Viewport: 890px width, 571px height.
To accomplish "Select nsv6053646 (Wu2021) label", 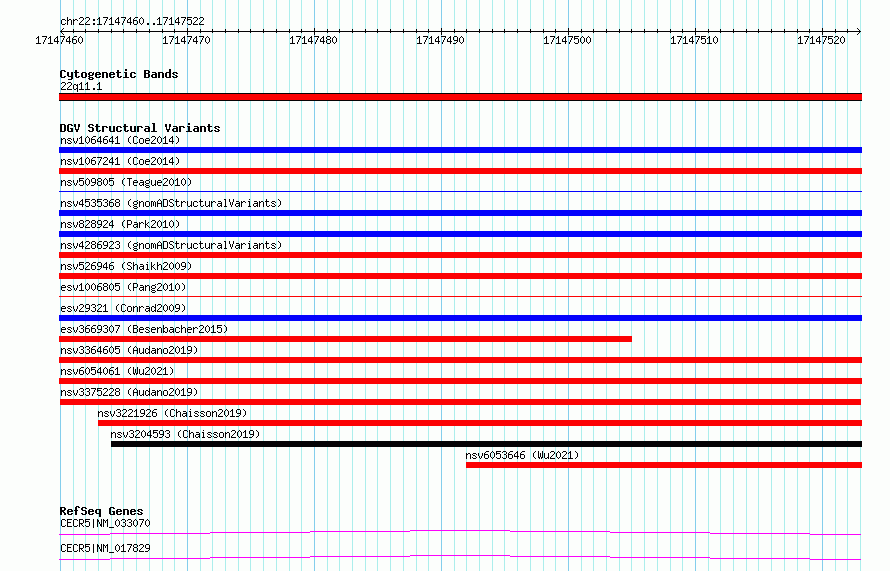I will coord(522,455).
